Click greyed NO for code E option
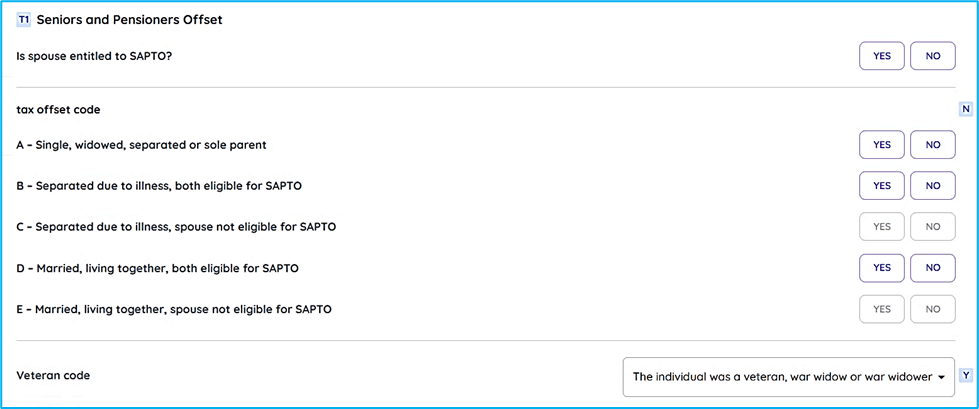979x409 pixels. coord(933,309)
